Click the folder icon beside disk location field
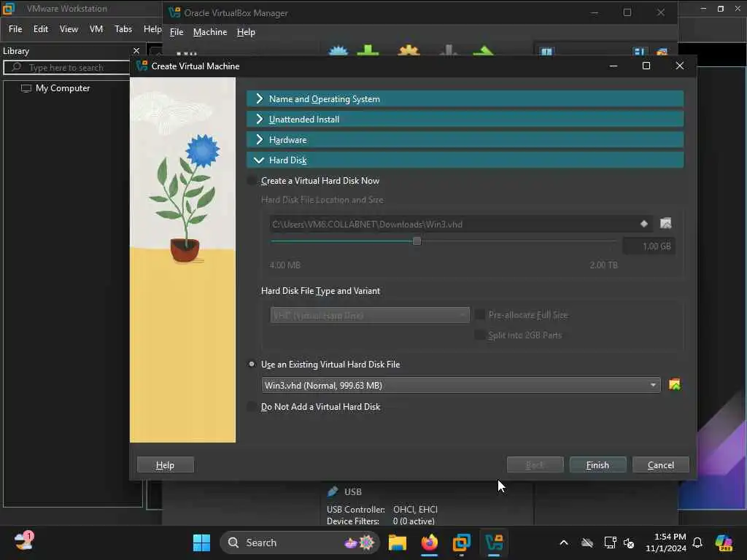Image resolution: width=747 pixels, height=560 pixels. [665, 223]
